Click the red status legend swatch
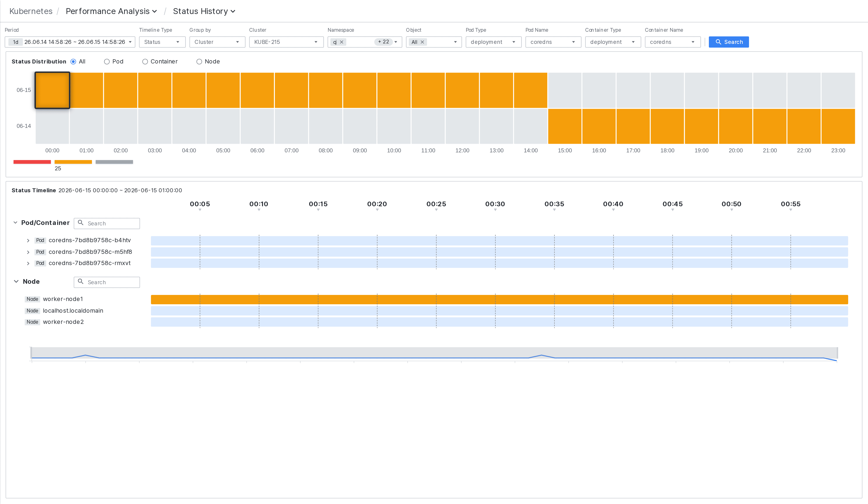The width and height of the screenshot is (868, 504). [x=32, y=162]
